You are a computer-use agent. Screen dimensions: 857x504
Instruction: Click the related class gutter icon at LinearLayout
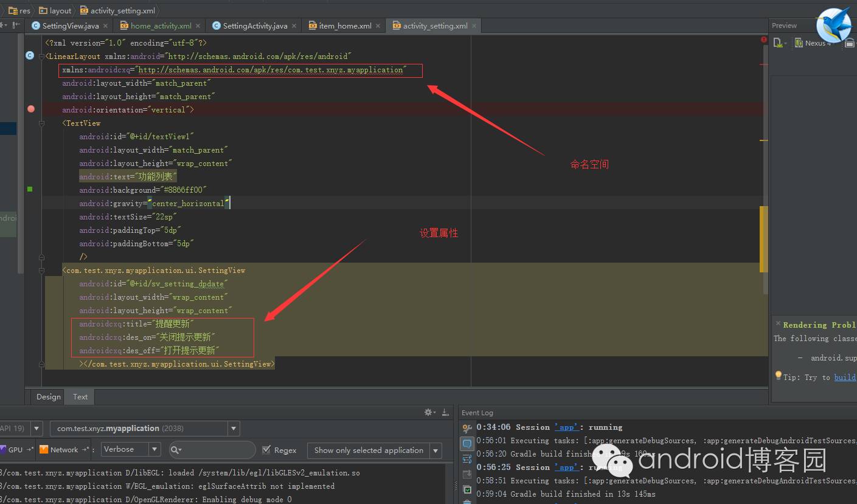point(30,56)
